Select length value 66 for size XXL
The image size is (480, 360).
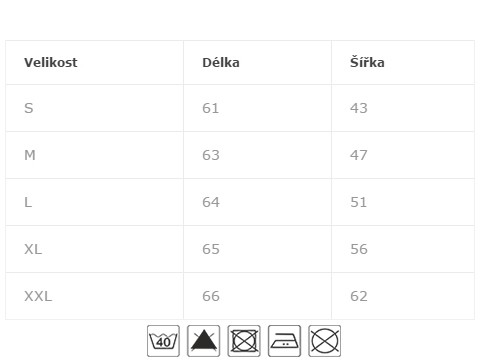211,296
